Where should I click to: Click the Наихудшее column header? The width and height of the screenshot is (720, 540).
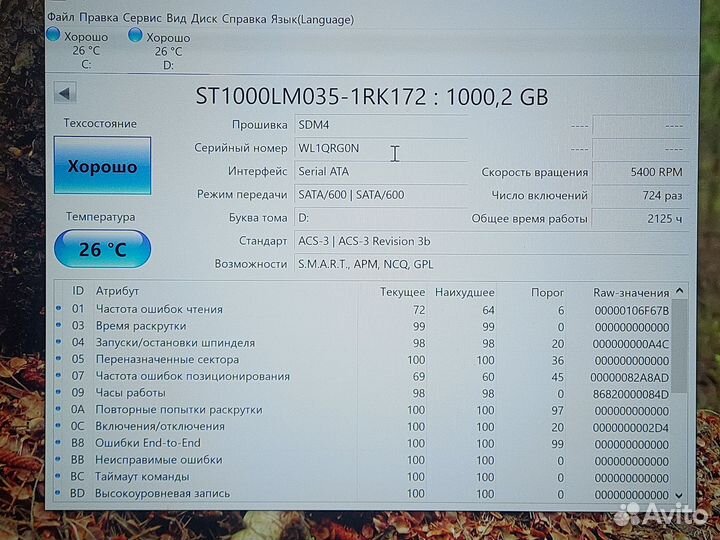pyautogui.click(x=464, y=292)
